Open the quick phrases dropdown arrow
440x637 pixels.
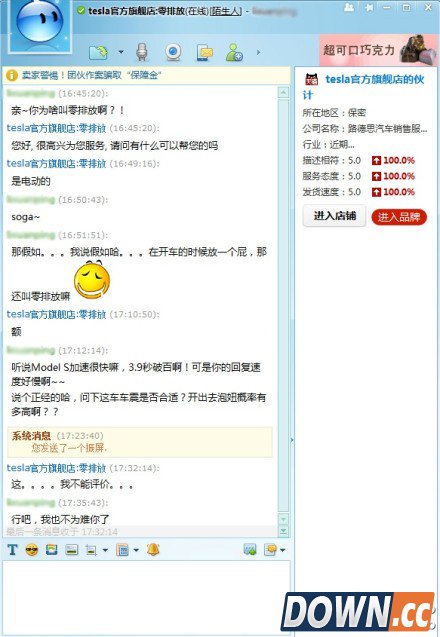pyautogui.click(x=136, y=550)
